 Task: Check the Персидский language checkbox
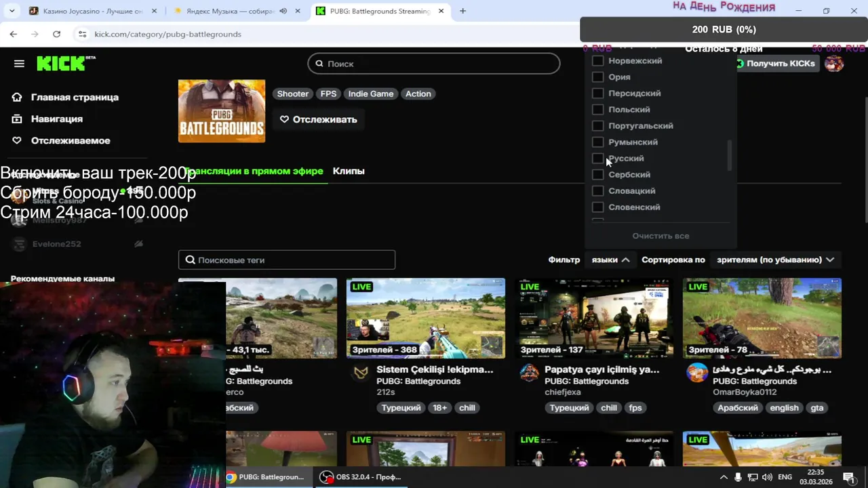point(597,94)
